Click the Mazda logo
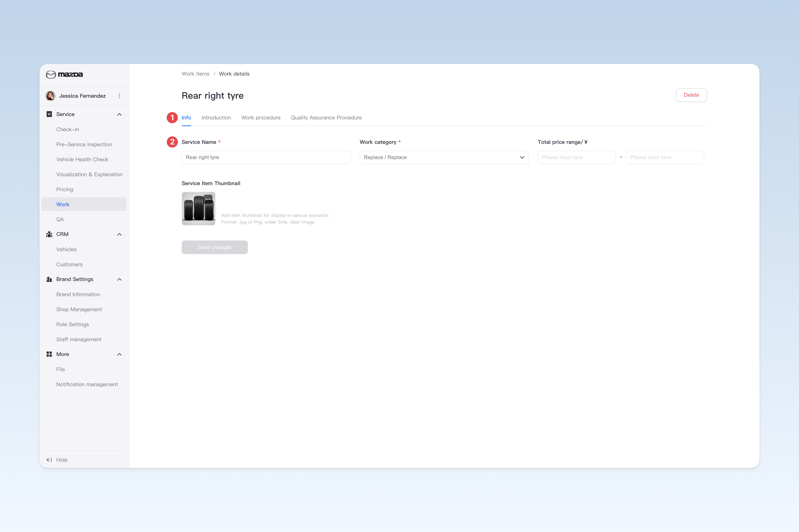Viewport: 799px width, 532px height. click(65, 74)
